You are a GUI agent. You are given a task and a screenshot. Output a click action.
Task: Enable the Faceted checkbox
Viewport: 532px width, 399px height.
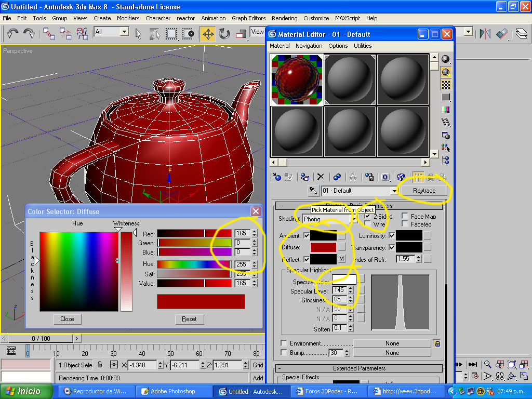tap(404, 223)
